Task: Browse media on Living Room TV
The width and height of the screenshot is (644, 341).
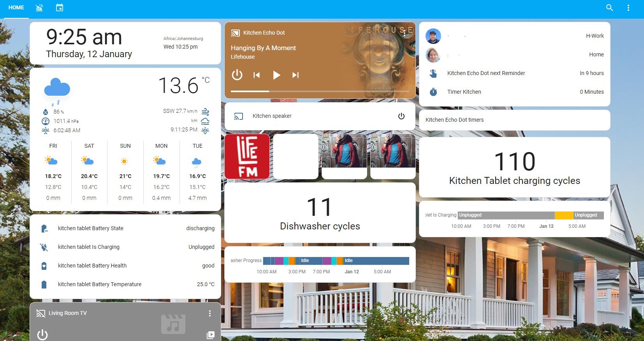Action: pos(211,335)
